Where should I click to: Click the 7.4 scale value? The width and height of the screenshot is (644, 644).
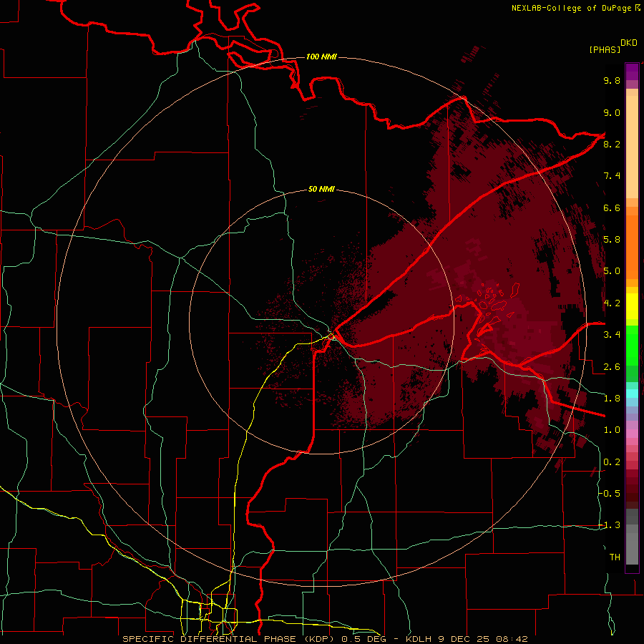click(x=612, y=176)
